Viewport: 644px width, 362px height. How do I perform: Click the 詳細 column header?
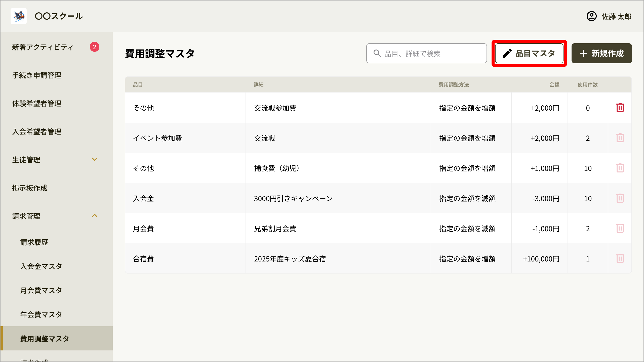pos(259,85)
